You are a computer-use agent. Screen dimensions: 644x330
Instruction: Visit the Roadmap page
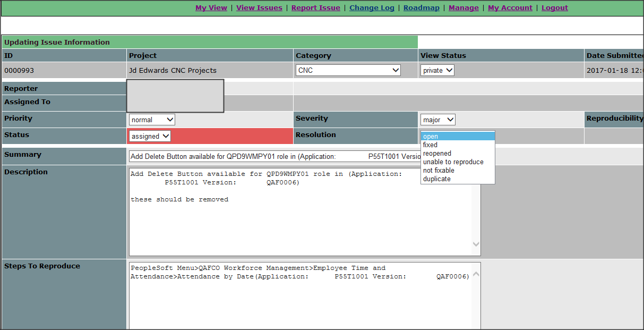(421, 7)
